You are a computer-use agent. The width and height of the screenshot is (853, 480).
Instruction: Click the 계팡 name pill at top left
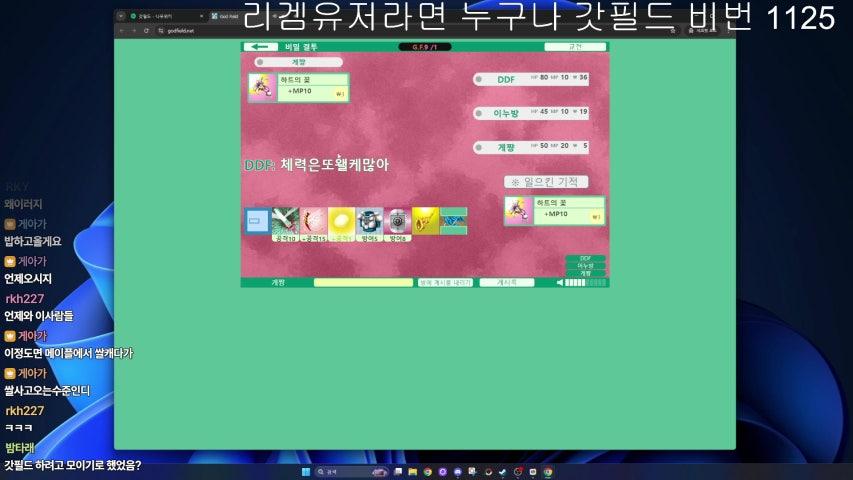click(x=299, y=62)
